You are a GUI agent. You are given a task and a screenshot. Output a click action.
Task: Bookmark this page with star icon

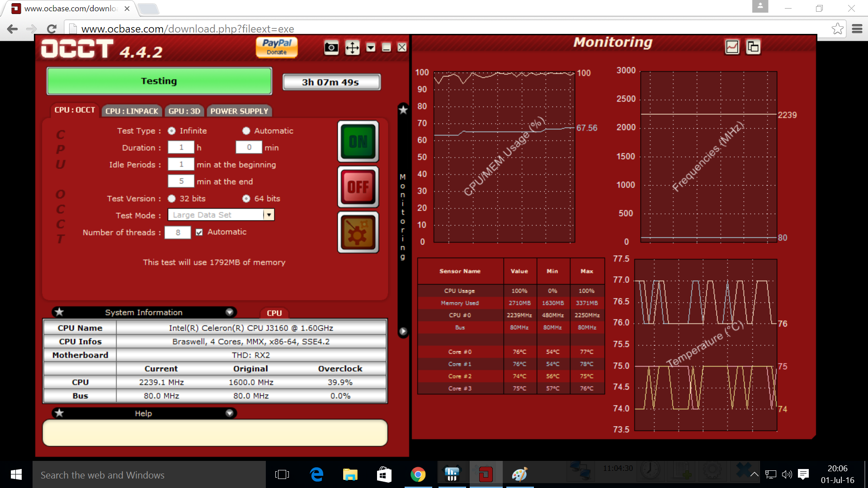point(837,29)
